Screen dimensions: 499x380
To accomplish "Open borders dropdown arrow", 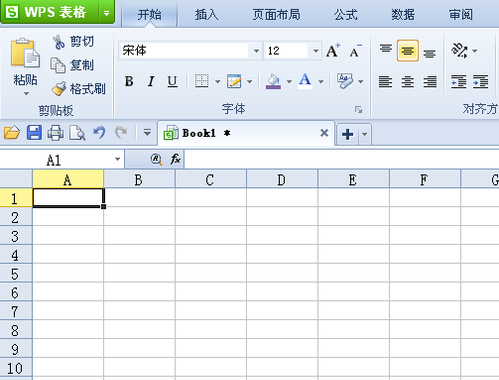I will tap(218, 82).
